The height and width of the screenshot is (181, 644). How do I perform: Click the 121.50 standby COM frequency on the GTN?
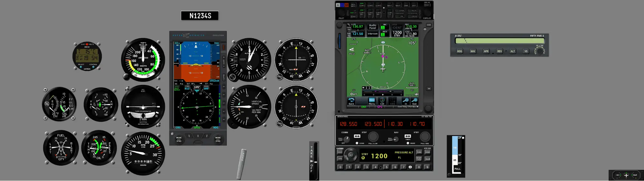click(357, 33)
